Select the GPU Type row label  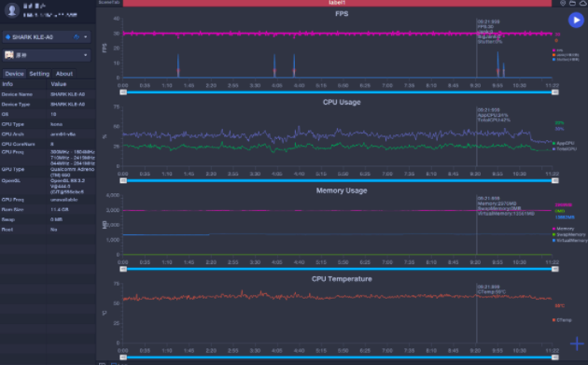pyautogui.click(x=13, y=169)
